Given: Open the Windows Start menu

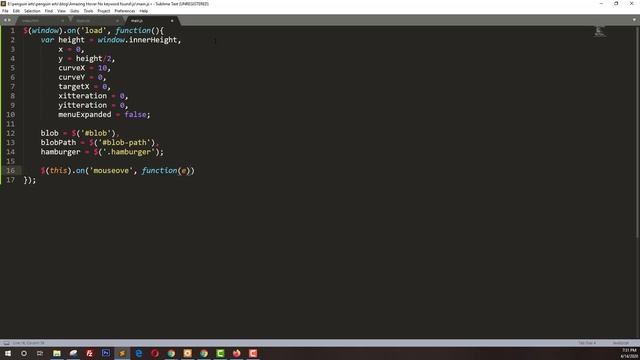Looking at the screenshot, I should 8,353.
